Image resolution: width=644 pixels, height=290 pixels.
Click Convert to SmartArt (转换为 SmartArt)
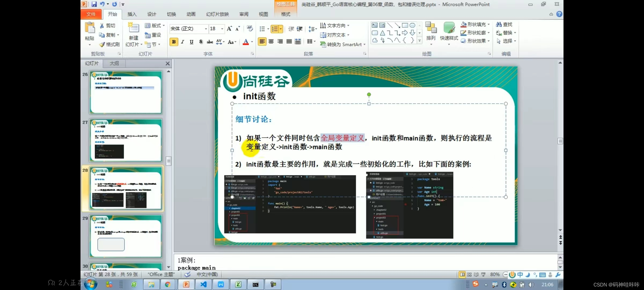343,44
